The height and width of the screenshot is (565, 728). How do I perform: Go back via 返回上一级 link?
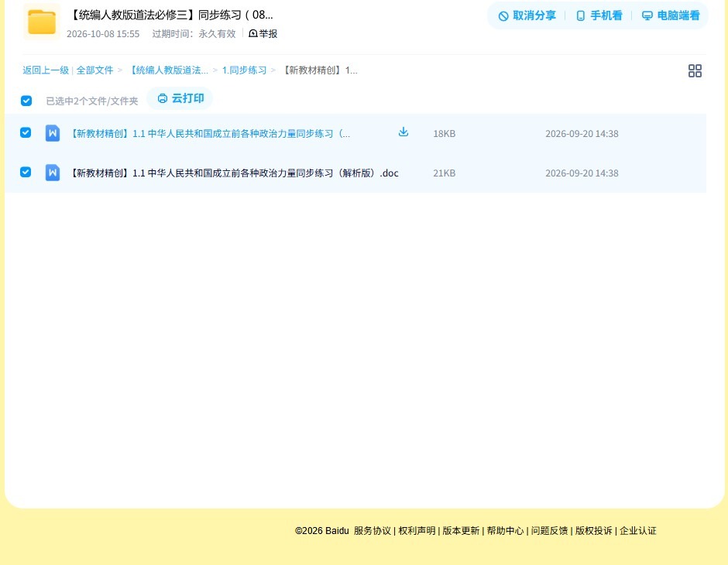pos(46,70)
